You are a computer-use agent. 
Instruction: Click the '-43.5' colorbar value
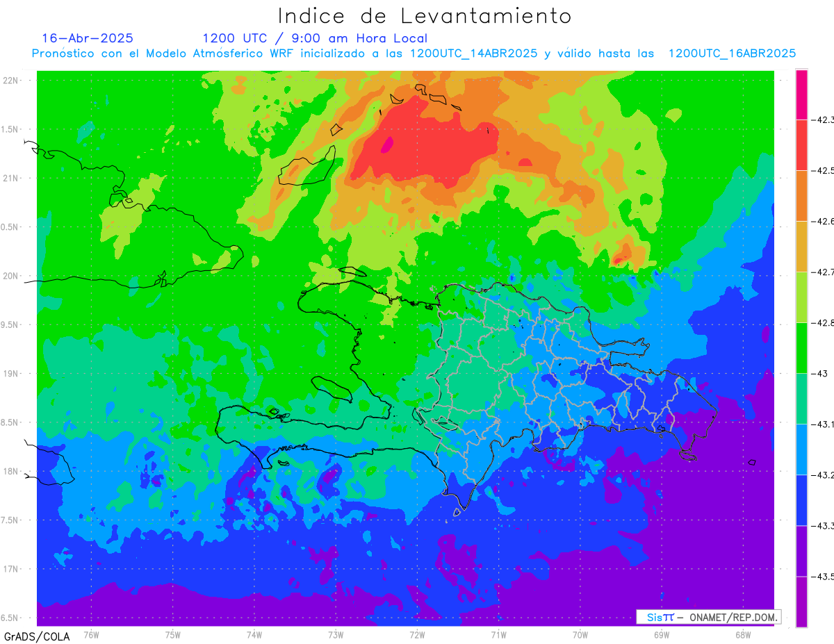(823, 577)
